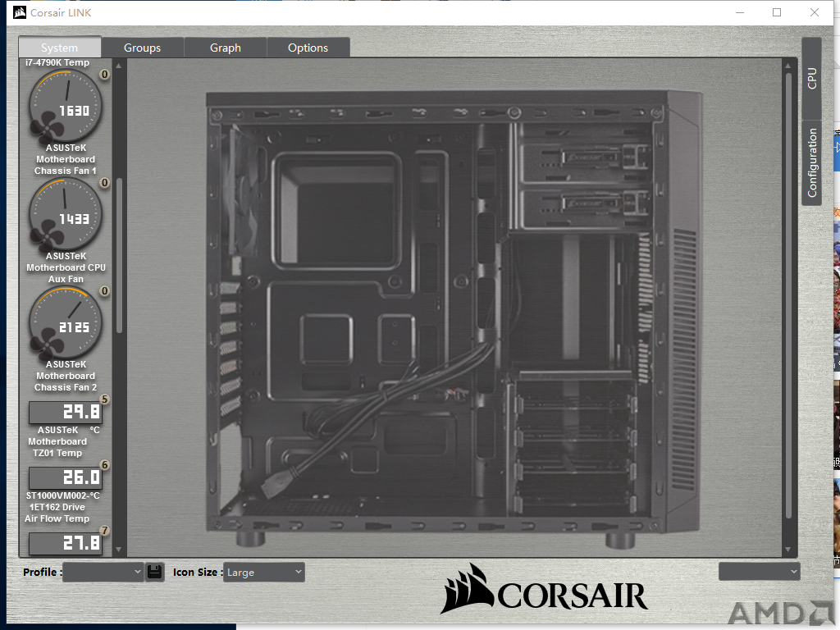This screenshot has width=840, height=630.
Task: Click the Corsair LINK app icon in title bar
Action: [20, 12]
